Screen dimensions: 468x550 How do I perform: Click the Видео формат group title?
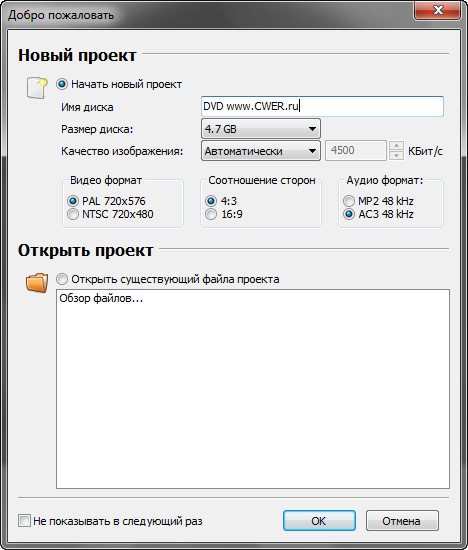[x=106, y=180]
